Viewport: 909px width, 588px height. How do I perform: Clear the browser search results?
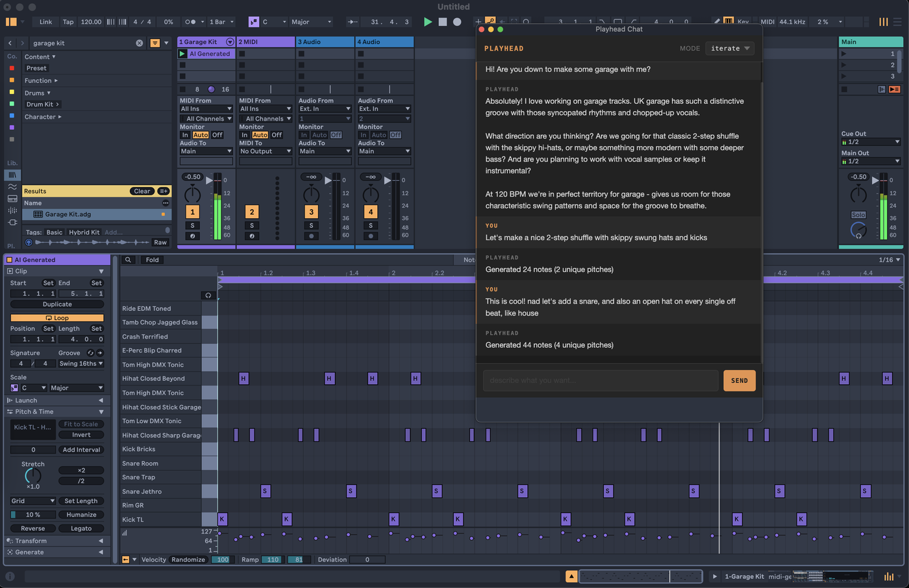142,191
